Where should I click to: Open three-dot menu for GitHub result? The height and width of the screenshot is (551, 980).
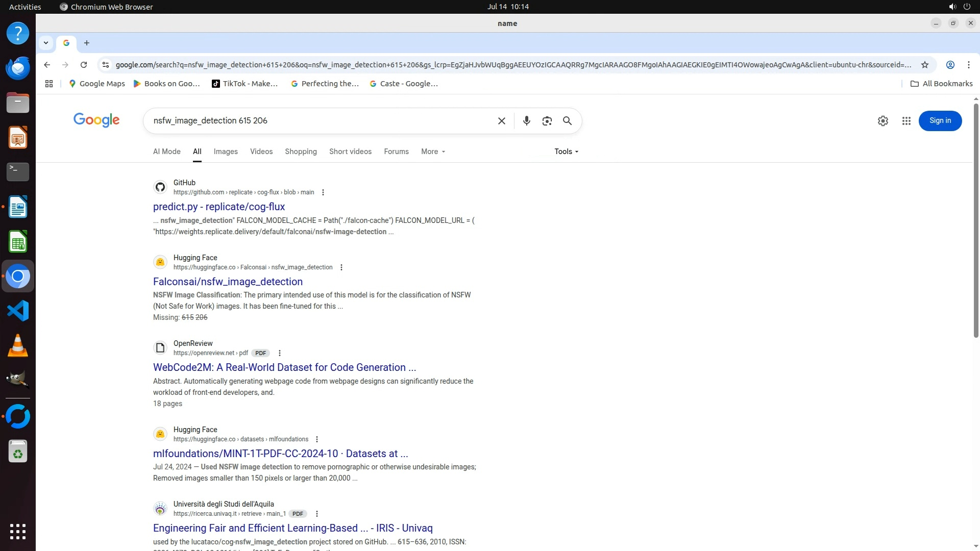323,192
